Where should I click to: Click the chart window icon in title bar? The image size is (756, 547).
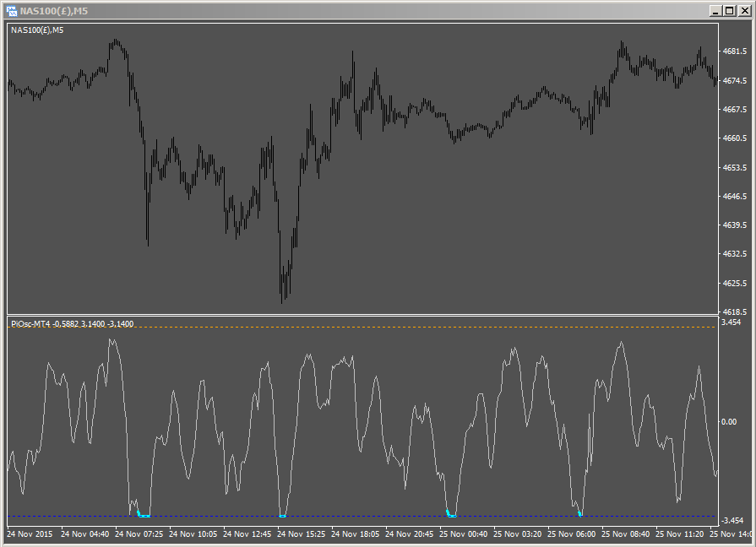(x=11, y=10)
